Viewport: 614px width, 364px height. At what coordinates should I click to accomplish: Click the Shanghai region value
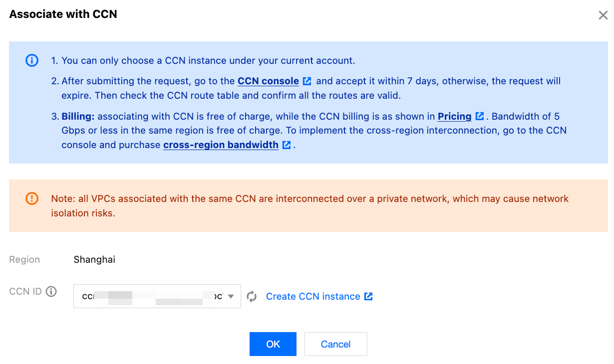[94, 259]
